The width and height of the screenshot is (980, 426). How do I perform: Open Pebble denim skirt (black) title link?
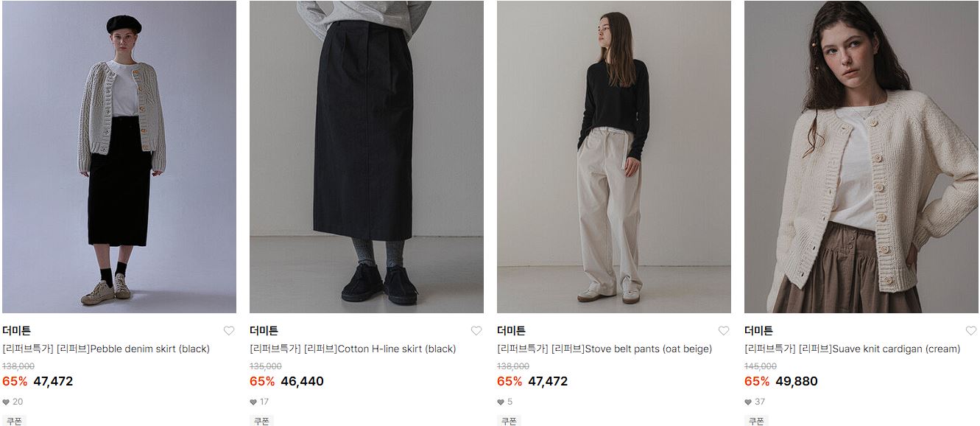click(106, 349)
